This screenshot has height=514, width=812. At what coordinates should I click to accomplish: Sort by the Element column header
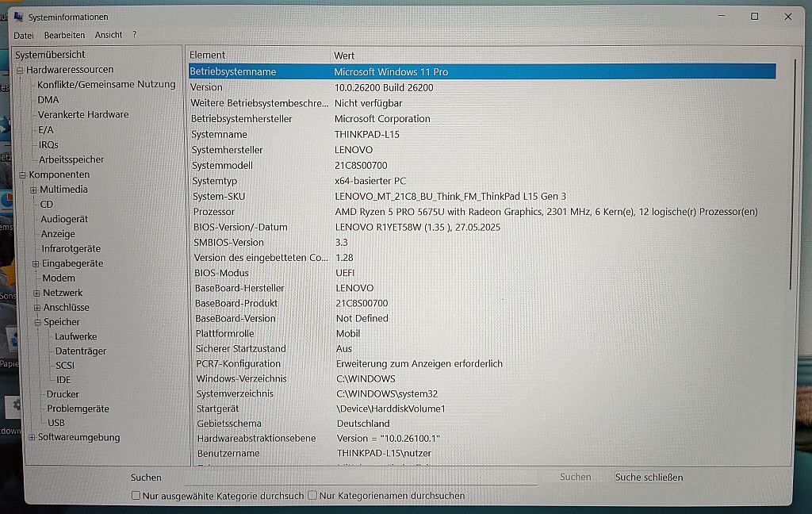pos(208,55)
